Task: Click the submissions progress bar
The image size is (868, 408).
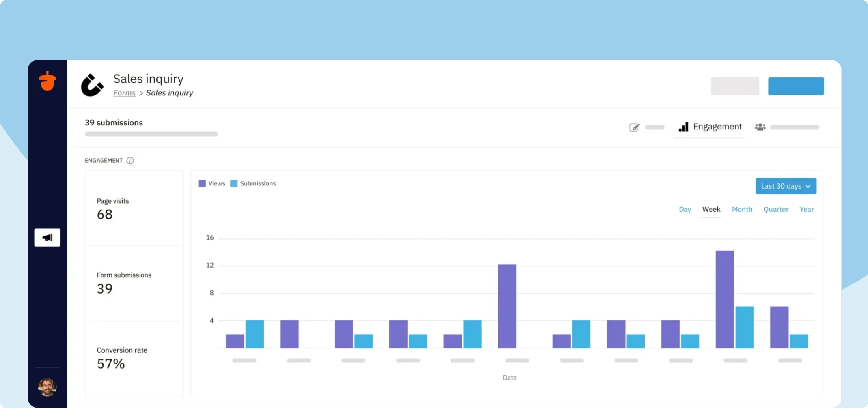Action: pos(151,134)
